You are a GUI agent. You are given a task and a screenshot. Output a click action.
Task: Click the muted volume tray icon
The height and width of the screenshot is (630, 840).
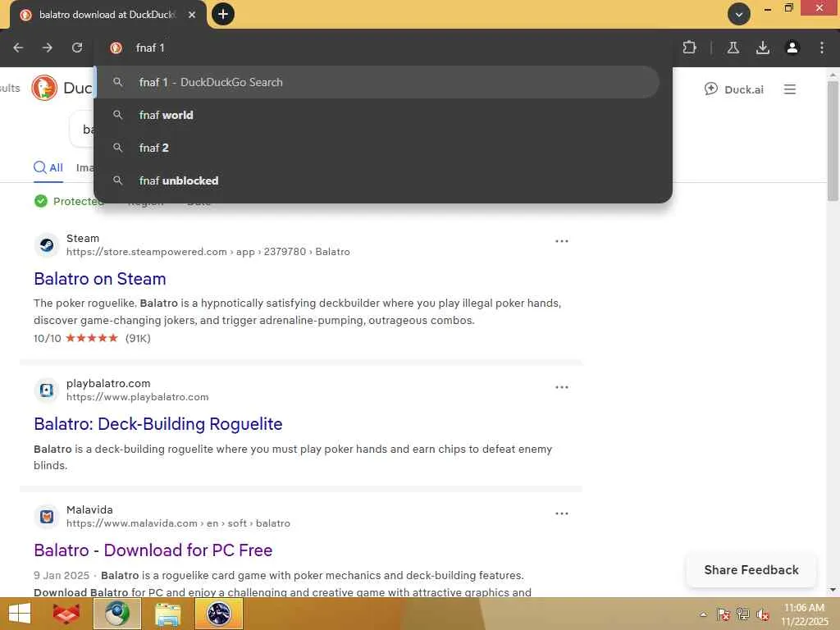click(763, 614)
